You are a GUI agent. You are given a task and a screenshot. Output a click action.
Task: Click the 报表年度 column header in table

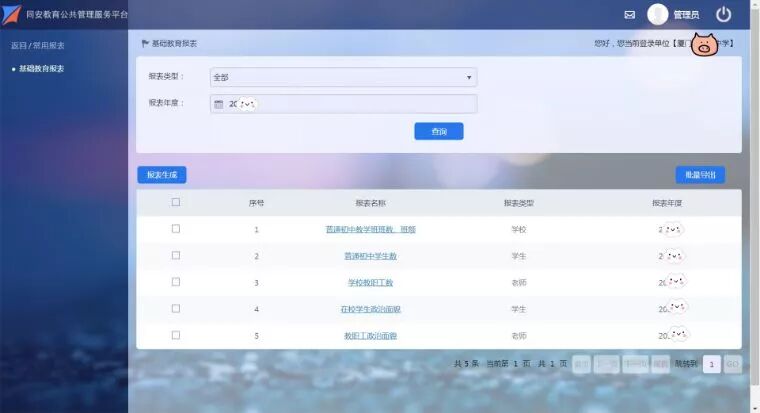pyautogui.click(x=667, y=203)
